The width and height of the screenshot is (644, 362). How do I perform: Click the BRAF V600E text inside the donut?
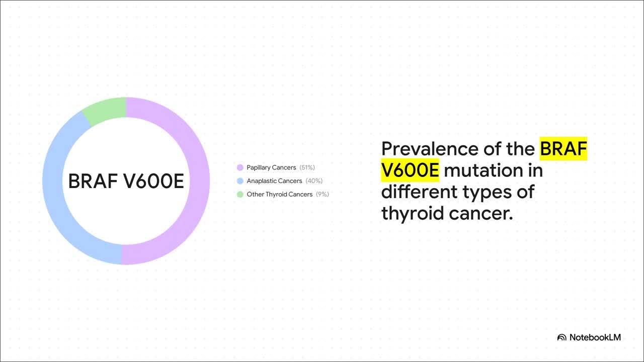[126, 182]
